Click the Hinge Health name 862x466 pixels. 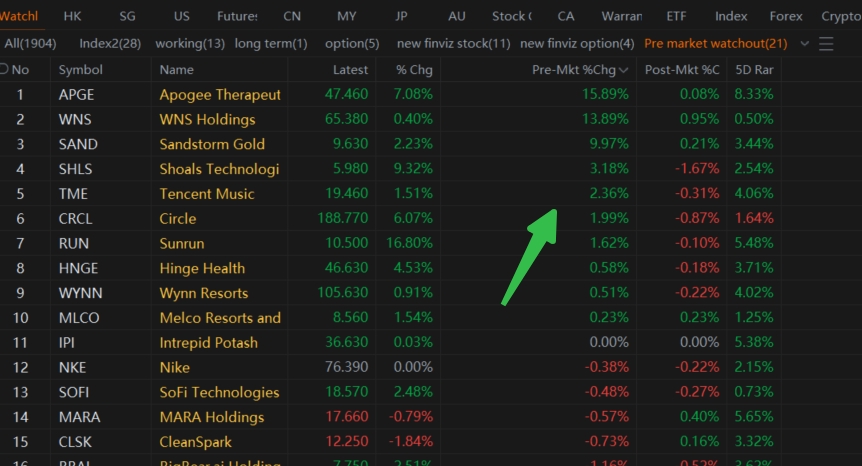click(x=202, y=268)
